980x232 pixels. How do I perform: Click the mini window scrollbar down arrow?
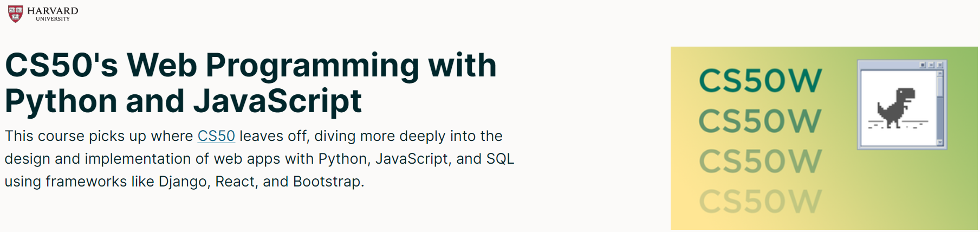940,143
